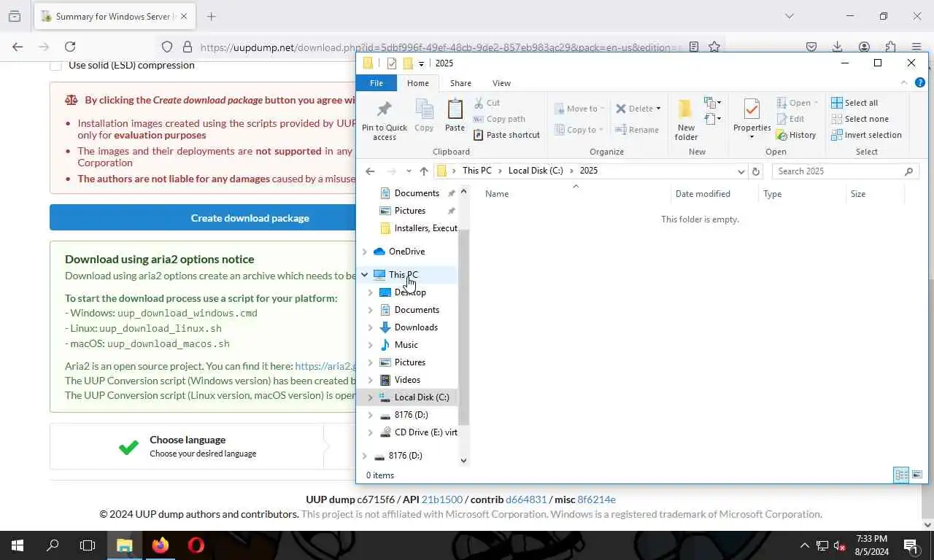Click Paste shortcut in ribbon
Image resolution: width=934 pixels, height=560 pixels.
point(506,135)
